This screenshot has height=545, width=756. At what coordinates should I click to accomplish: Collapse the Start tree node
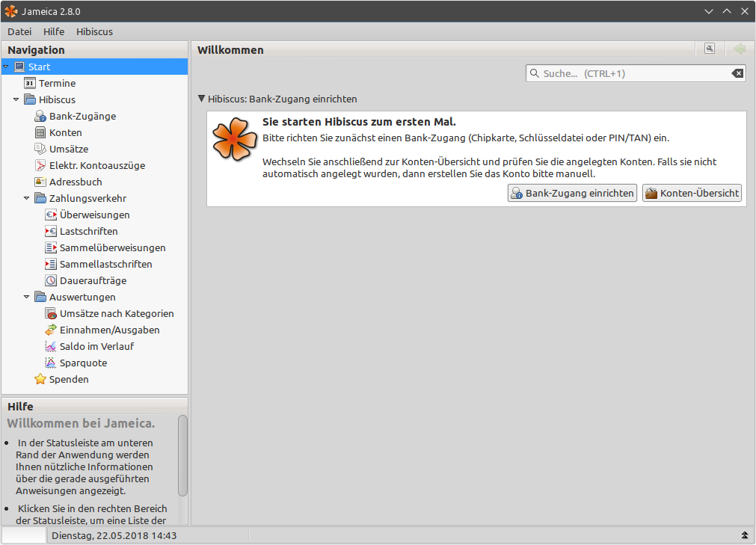point(6,67)
